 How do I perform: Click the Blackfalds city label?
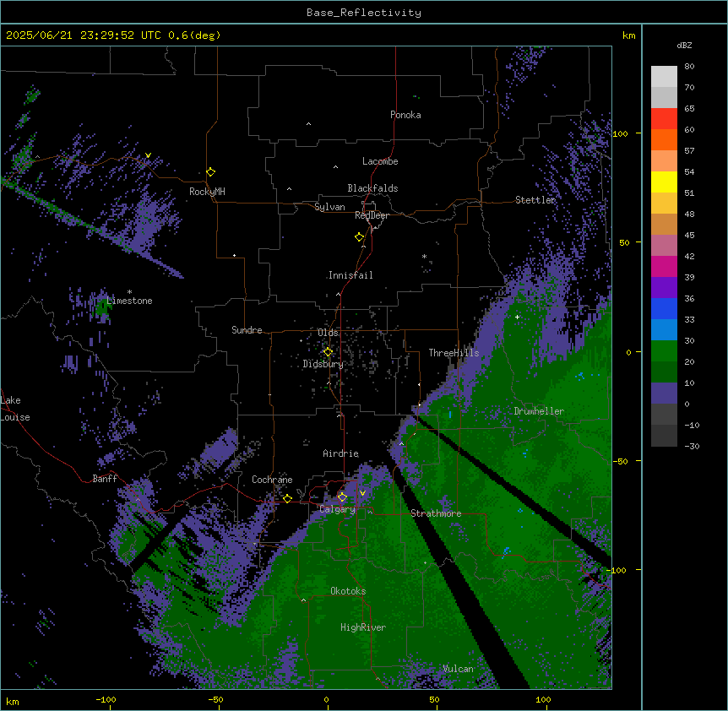point(372,188)
